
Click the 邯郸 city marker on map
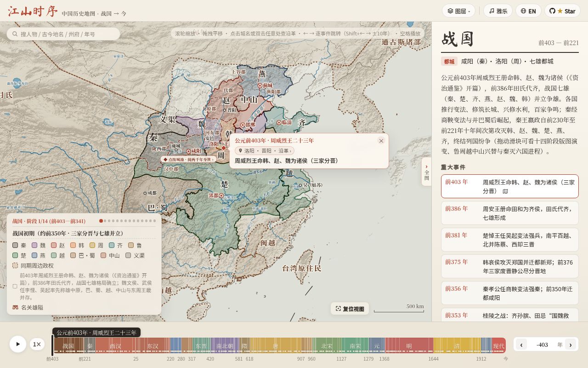click(243, 125)
